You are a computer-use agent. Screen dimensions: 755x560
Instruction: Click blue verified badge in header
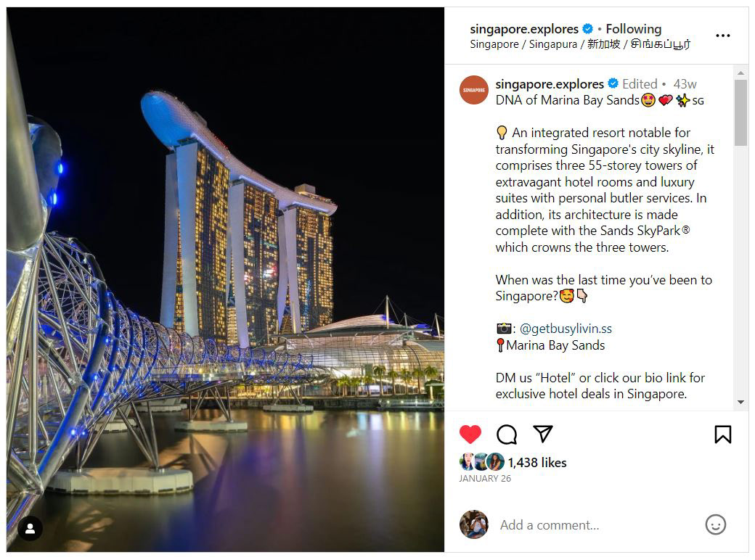pyautogui.click(x=587, y=29)
